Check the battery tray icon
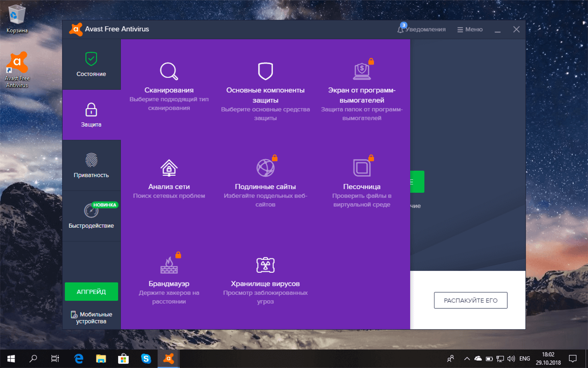The image size is (588, 368). [489, 358]
